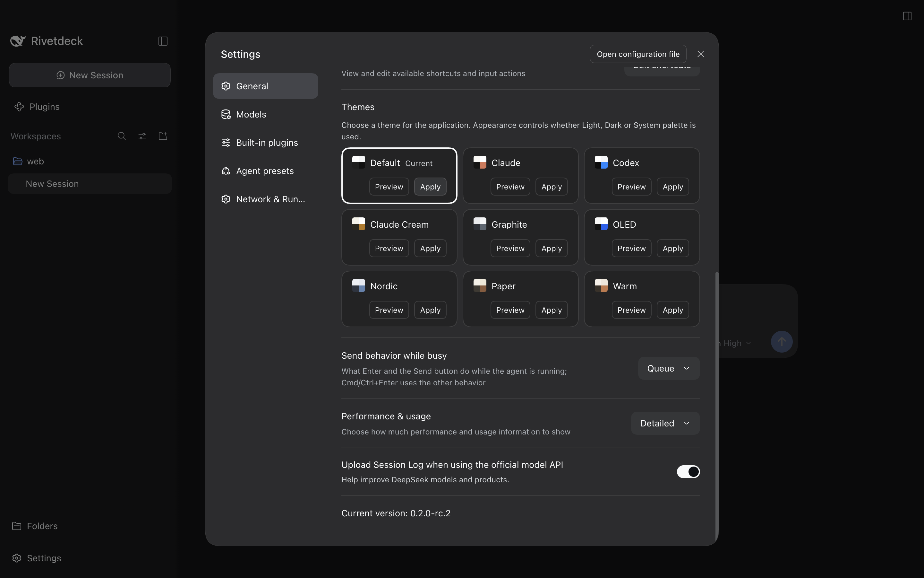Viewport: 924px width, 578px height.
Task: Expand the High effort dropdown behind dialog
Action: [737, 343]
